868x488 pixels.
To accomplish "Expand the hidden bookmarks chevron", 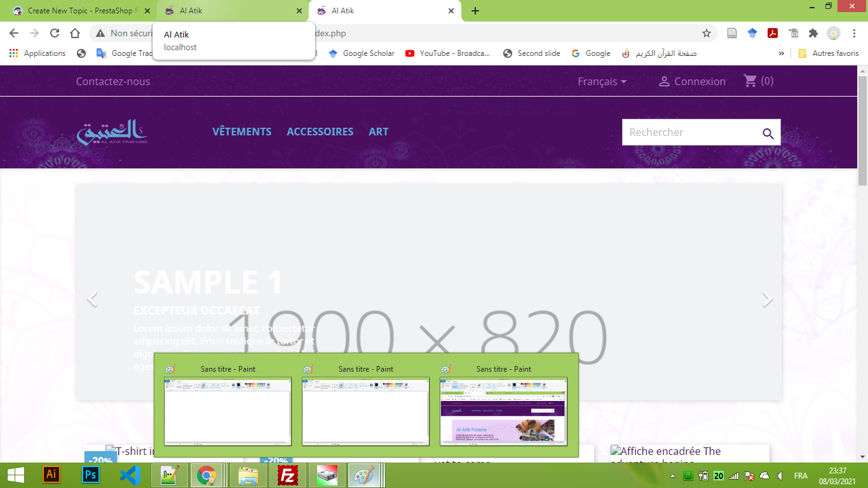I will click(x=781, y=53).
